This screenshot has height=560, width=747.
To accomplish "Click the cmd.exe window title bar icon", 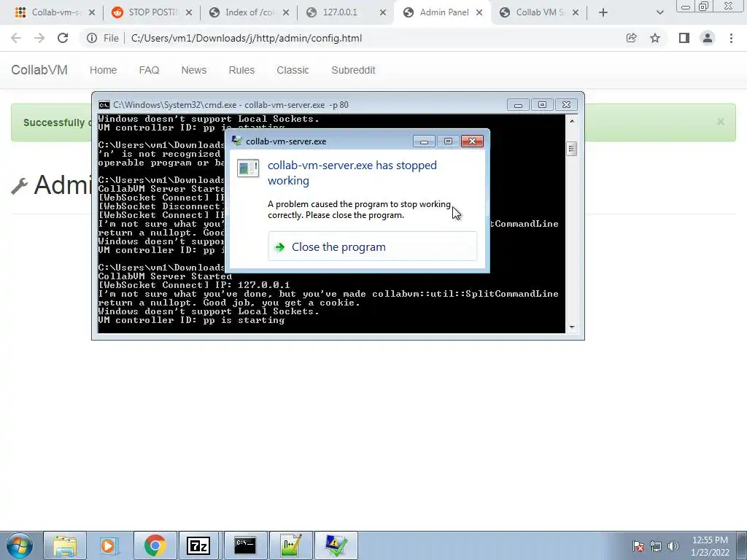I will (104, 105).
